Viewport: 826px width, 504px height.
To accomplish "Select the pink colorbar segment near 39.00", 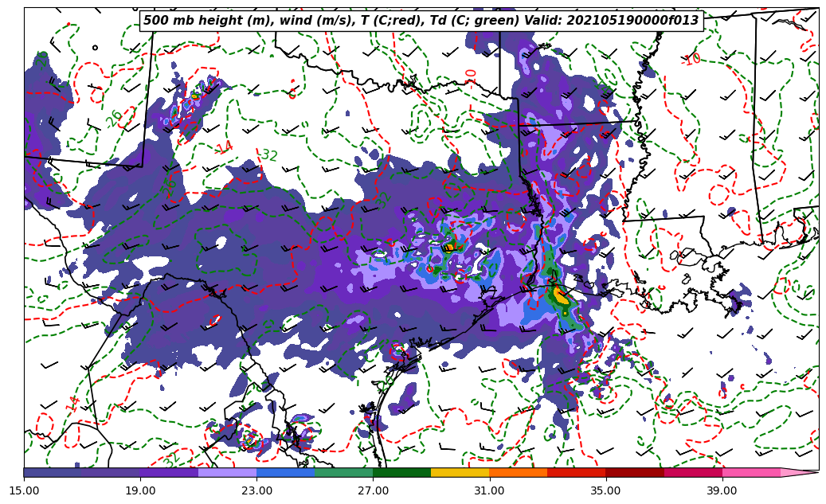I will pos(750,472).
